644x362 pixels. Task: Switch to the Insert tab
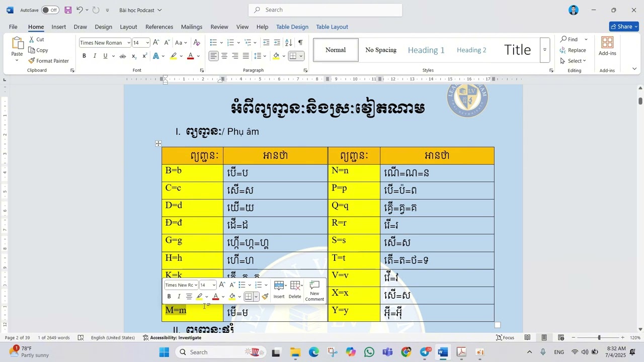click(58, 27)
